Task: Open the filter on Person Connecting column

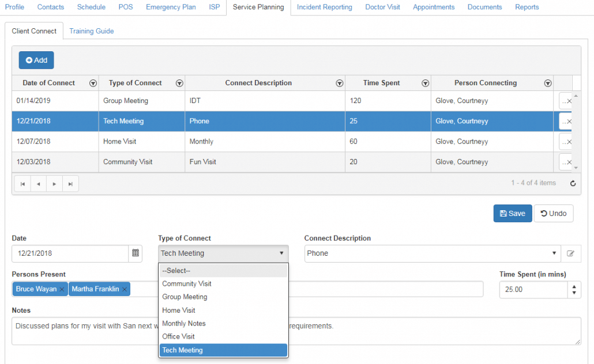Action: (x=547, y=83)
